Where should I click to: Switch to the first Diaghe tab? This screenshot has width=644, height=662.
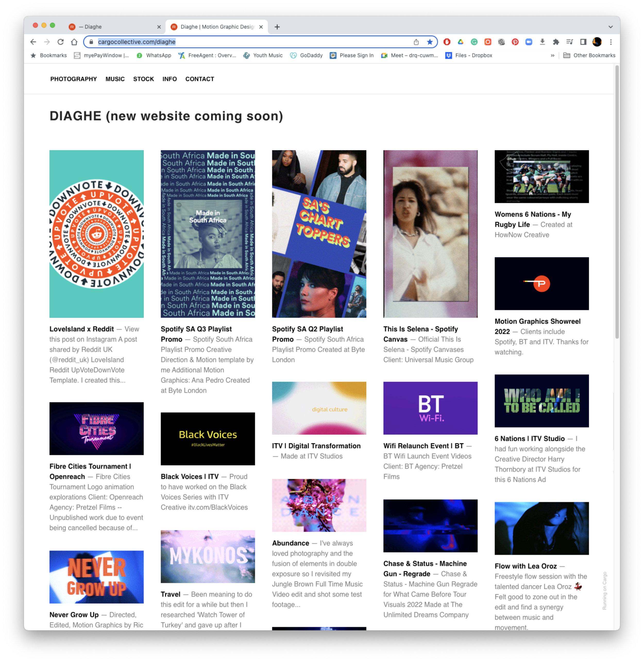point(112,27)
